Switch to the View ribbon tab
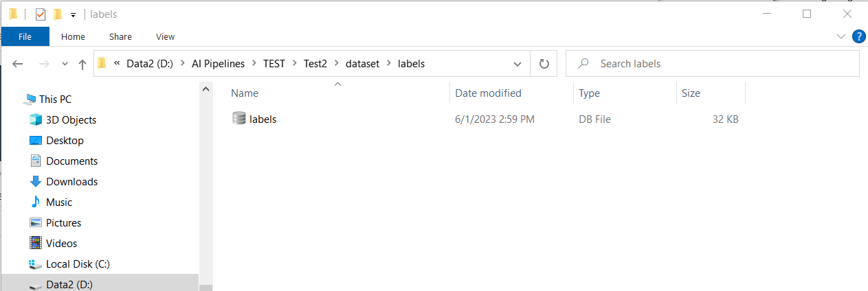Screen dimensions: 868x291 [x=165, y=36]
